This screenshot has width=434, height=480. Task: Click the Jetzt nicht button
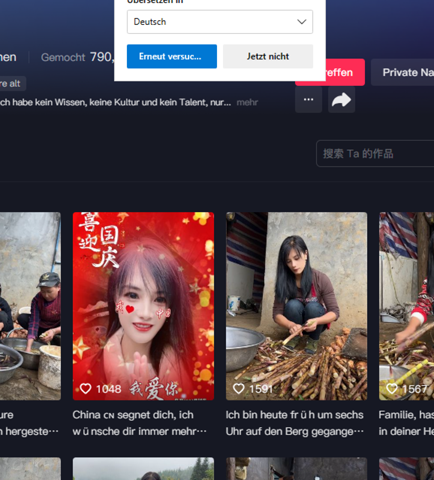click(268, 56)
